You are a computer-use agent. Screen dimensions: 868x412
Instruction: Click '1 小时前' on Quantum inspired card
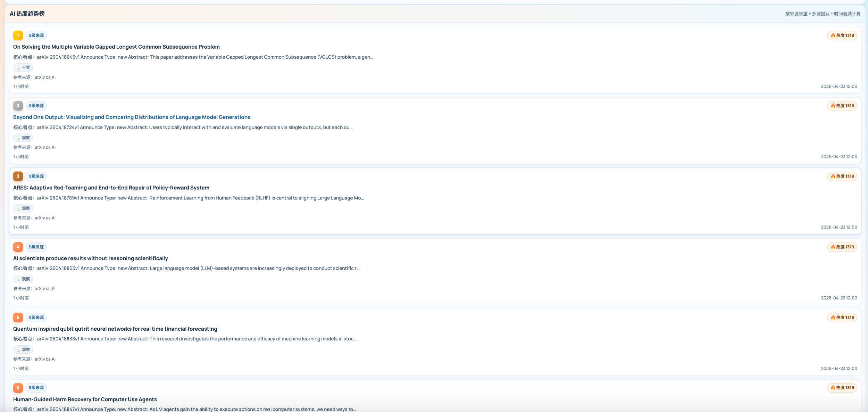pos(21,368)
